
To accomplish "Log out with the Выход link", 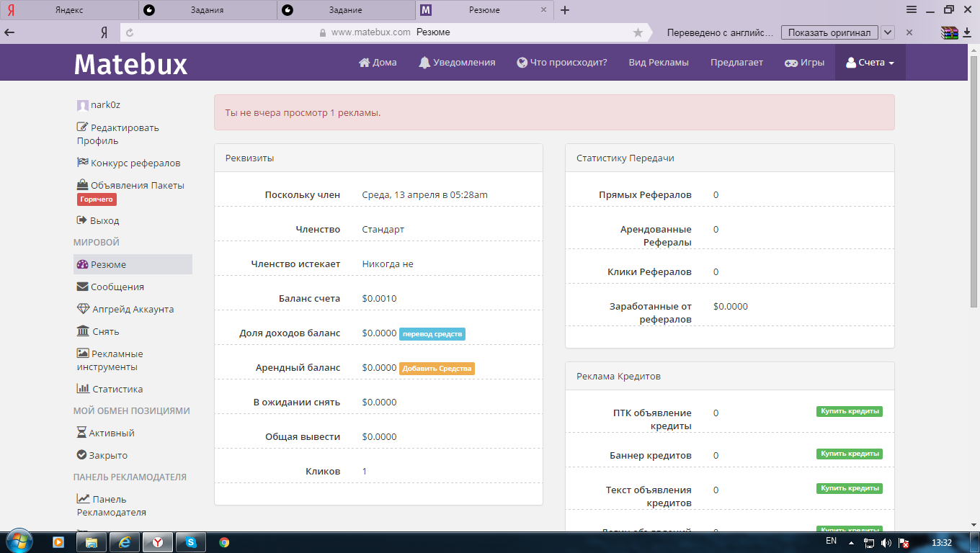I will (98, 220).
